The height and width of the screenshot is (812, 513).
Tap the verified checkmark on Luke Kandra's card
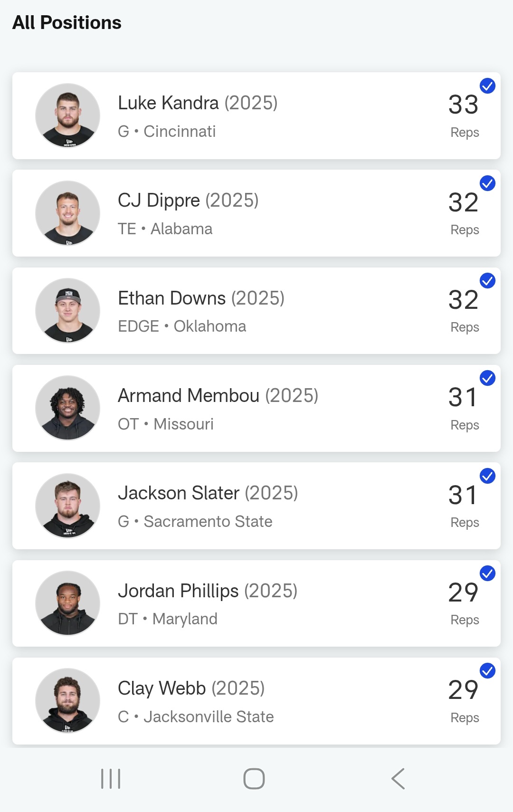click(487, 86)
